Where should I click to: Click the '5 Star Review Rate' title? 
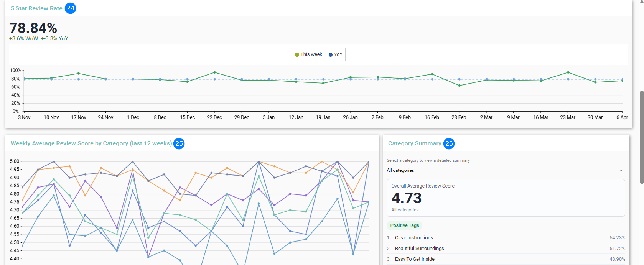click(36, 8)
